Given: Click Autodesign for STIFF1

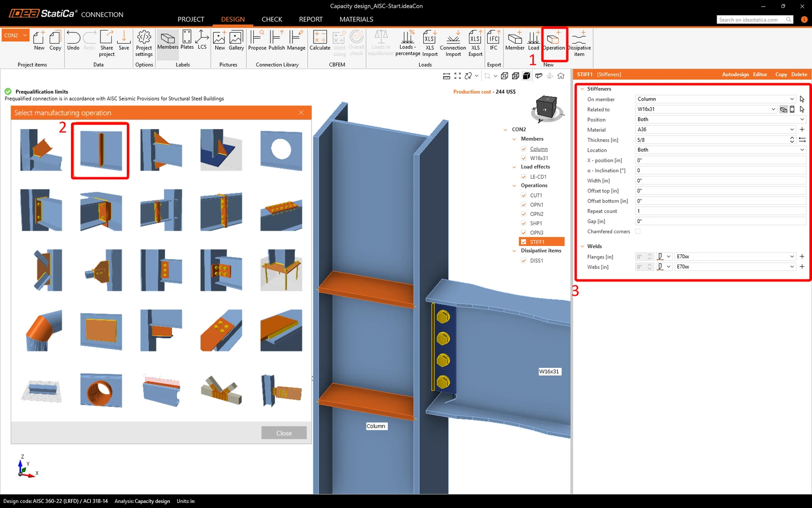Looking at the screenshot, I should coord(735,75).
